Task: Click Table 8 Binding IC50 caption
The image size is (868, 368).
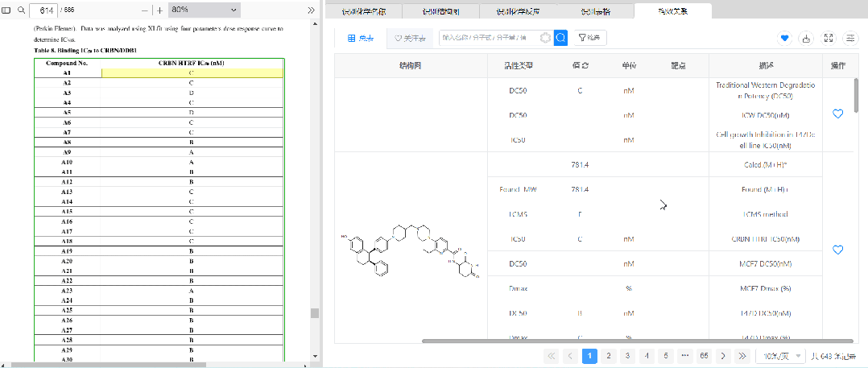Action: (85, 51)
